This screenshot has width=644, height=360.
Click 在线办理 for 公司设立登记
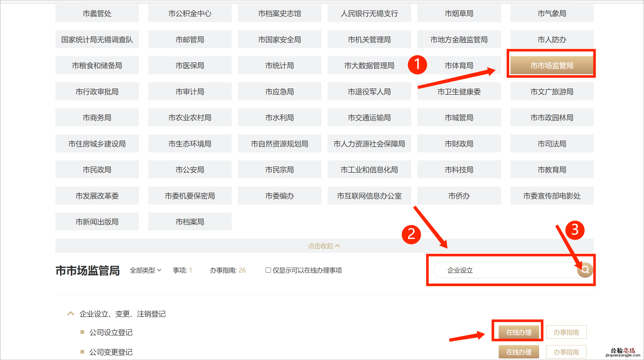point(518,332)
